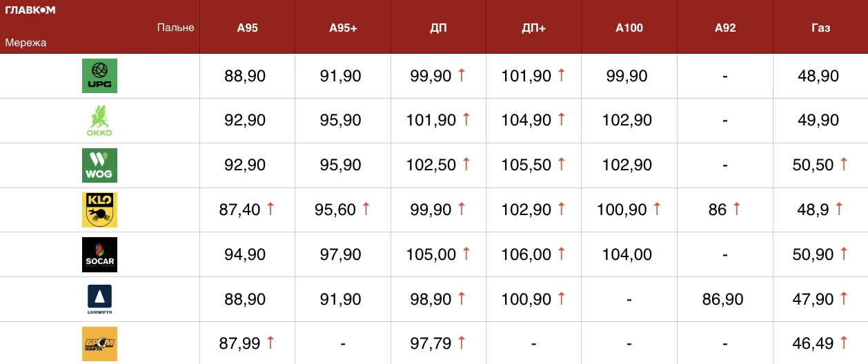The height and width of the screenshot is (364, 868).
Task: Open the SOCAR station logo
Action: pos(99,255)
